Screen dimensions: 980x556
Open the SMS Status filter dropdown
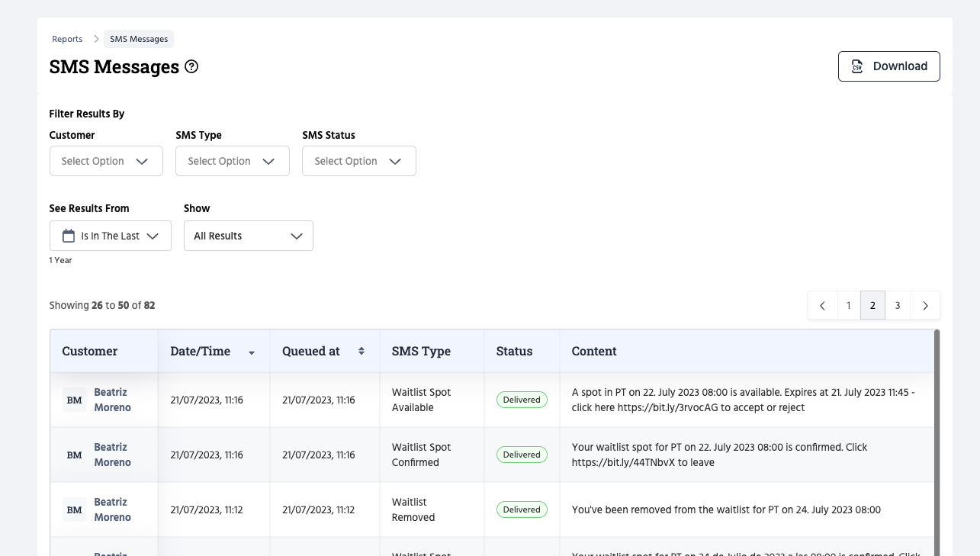pyautogui.click(x=358, y=161)
